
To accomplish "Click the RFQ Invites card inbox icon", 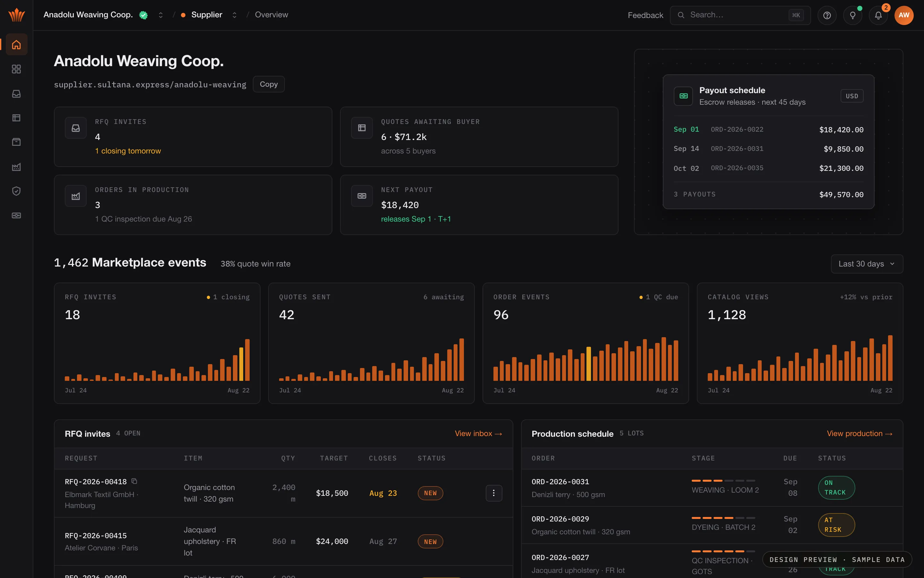I will [x=76, y=128].
